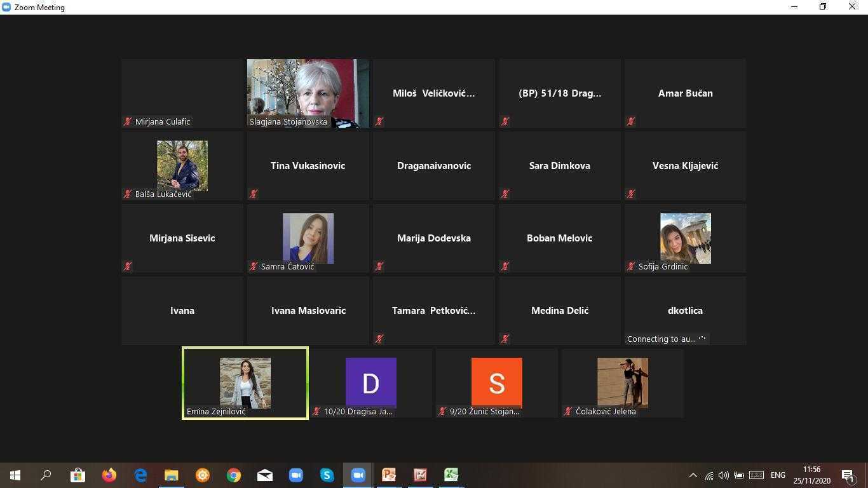Show hidden icons in system tray

pyautogui.click(x=693, y=475)
